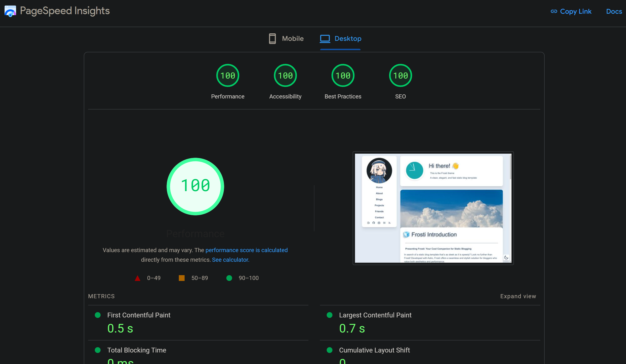Expand the metrics with Expand view
The width and height of the screenshot is (626, 364).
[518, 296]
